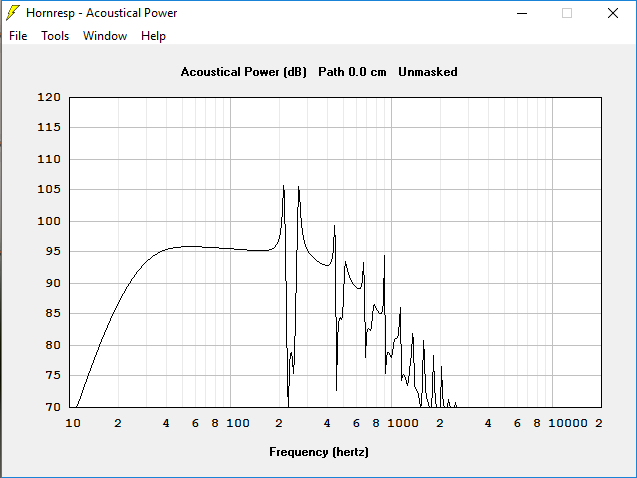The height and width of the screenshot is (478, 637).
Task: Click the 'Frequency (hertz)' axis label
Action: [319, 452]
